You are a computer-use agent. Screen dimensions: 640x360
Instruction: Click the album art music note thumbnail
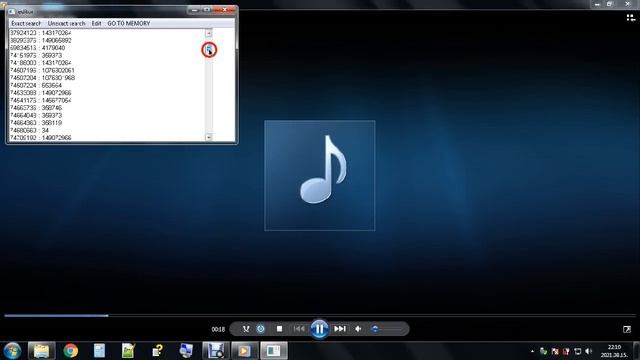320,176
